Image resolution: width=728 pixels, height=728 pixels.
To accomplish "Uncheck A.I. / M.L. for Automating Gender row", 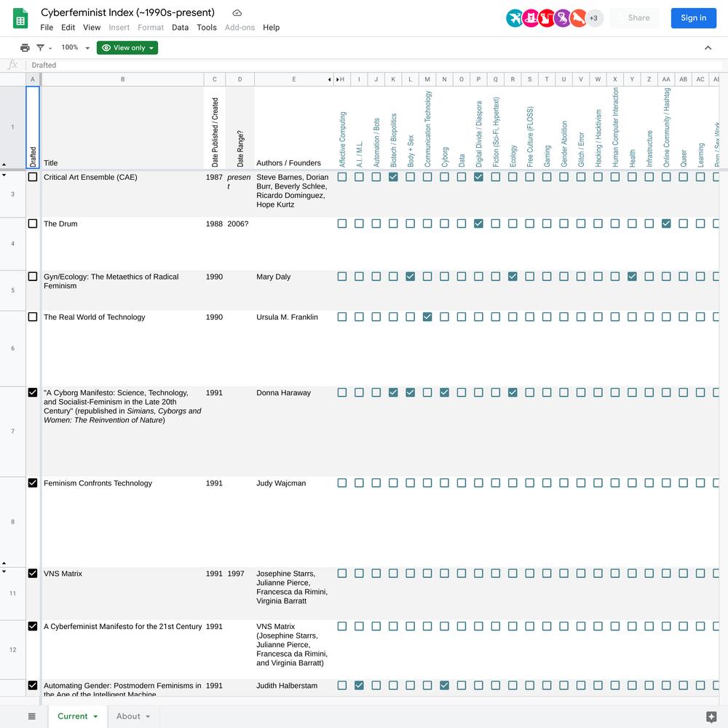I will click(x=359, y=685).
